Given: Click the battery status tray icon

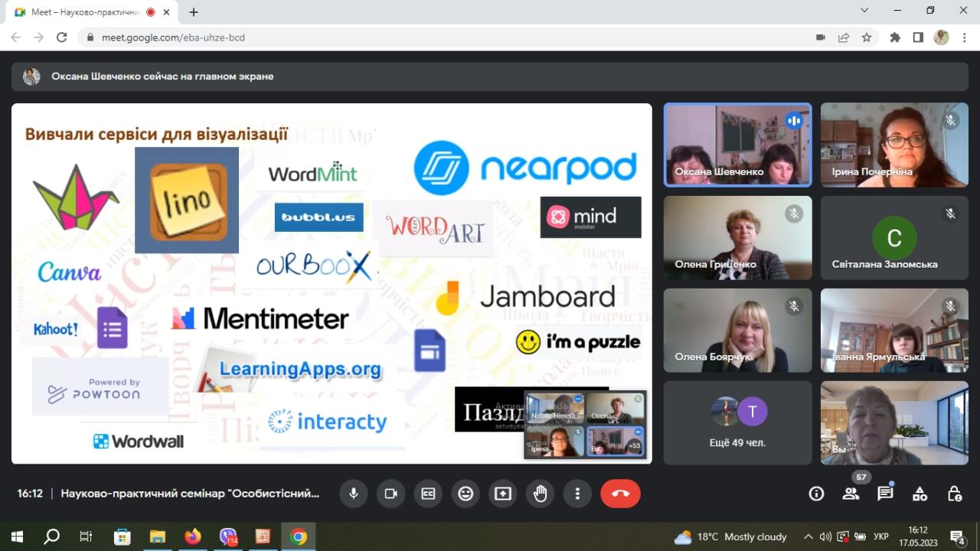Looking at the screenshot, I should (860, 536).
